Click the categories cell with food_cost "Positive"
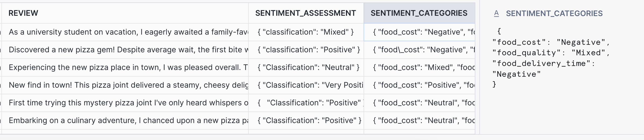Screen dimensions: 644x140 [423, 85]
